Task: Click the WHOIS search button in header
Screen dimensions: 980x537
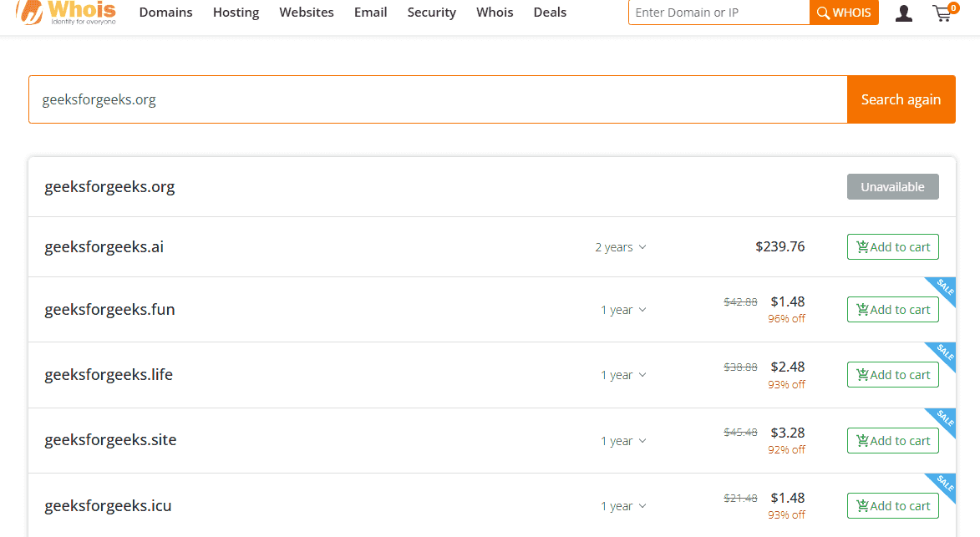Action: [844, 13]
